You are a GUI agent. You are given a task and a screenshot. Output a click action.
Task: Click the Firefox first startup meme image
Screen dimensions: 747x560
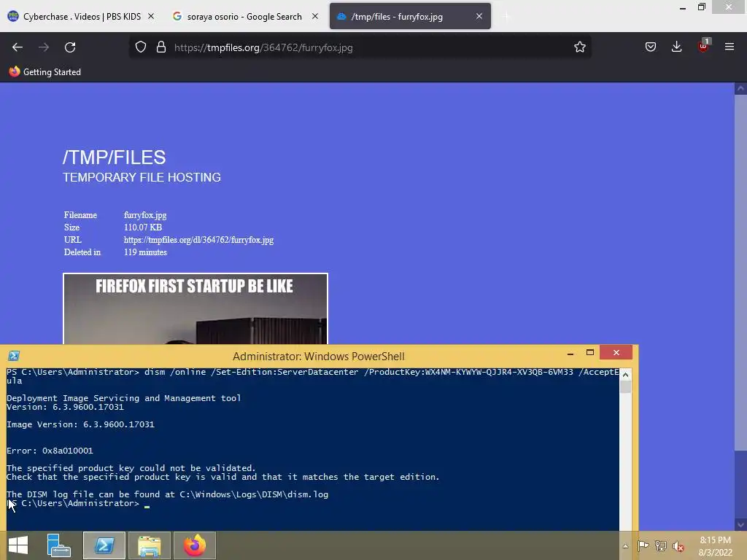[x=196, y=308]
